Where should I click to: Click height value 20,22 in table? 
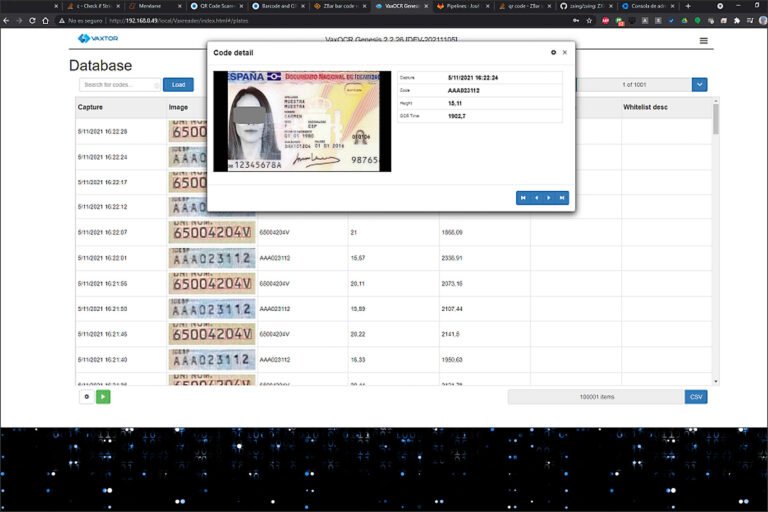358,334
